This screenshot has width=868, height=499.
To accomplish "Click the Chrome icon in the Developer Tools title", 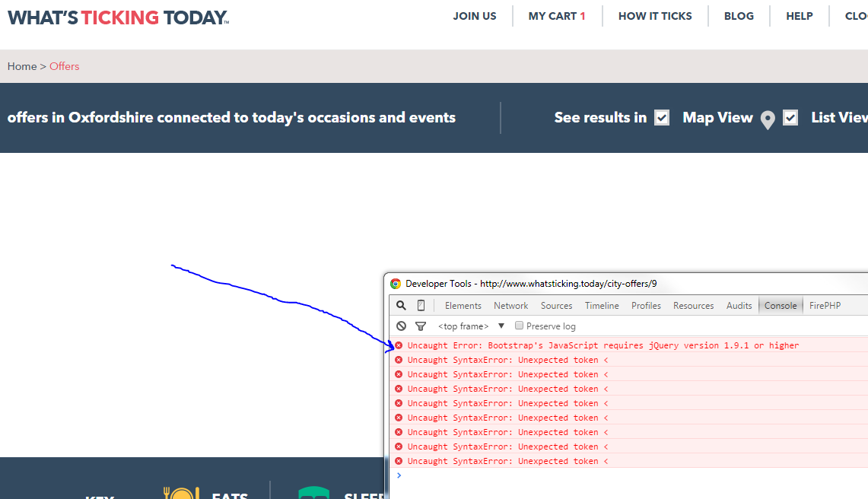I will pos(396,284).
